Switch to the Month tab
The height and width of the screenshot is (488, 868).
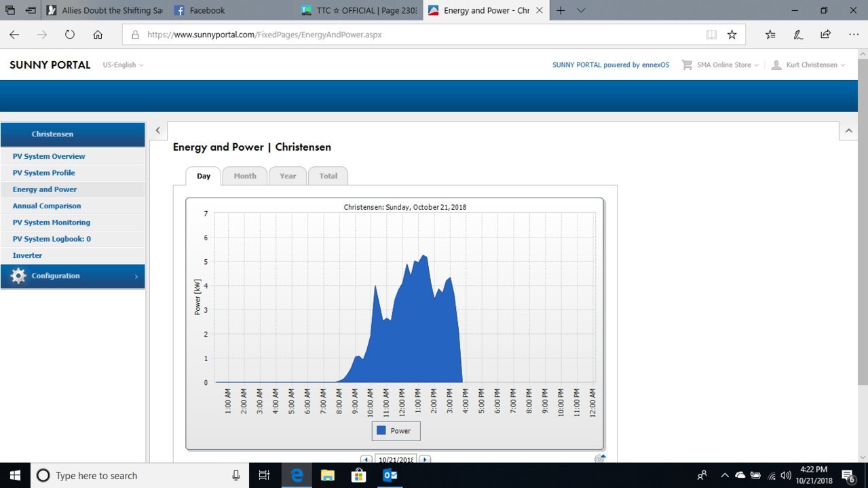pos(245,176)
